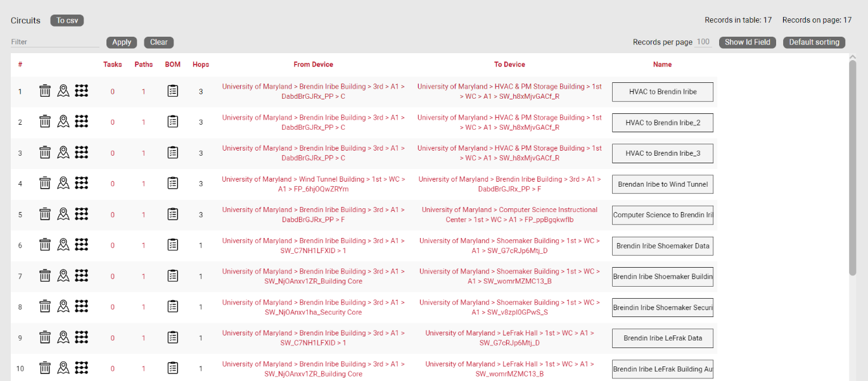The image size is (868, 381).
Task: Clear the filter with Clear button
Action: coord(158,42)
